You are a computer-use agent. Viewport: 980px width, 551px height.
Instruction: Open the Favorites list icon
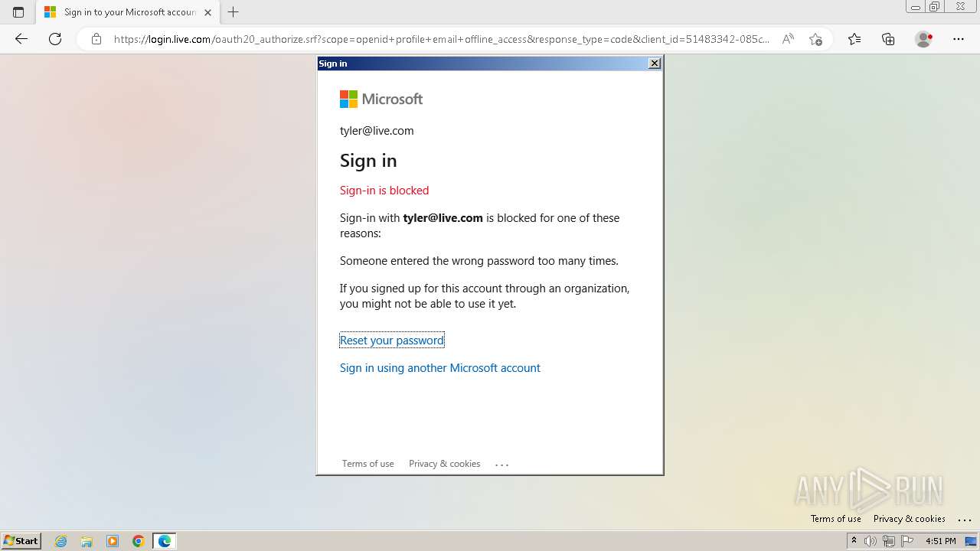tap(854, 39)
